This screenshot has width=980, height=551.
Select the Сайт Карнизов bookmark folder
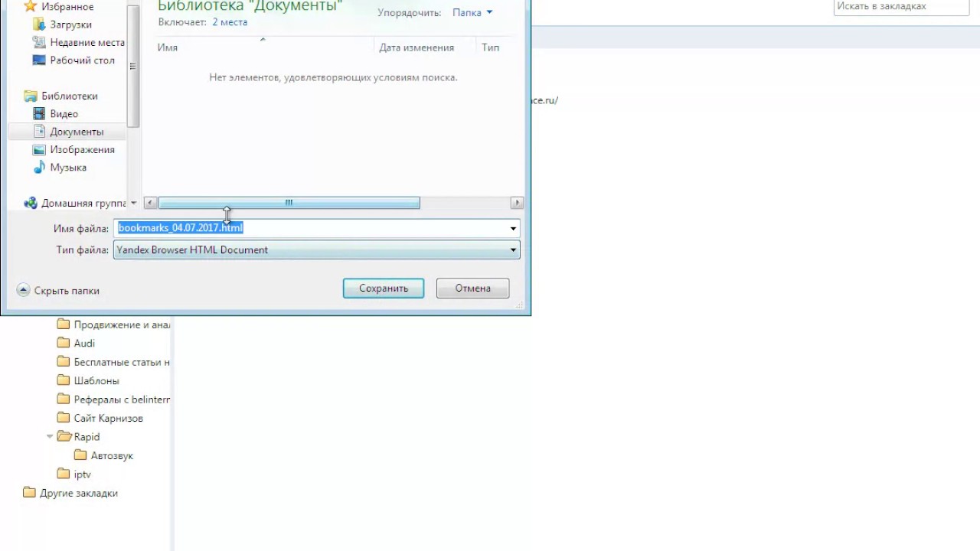click(109, 418)
